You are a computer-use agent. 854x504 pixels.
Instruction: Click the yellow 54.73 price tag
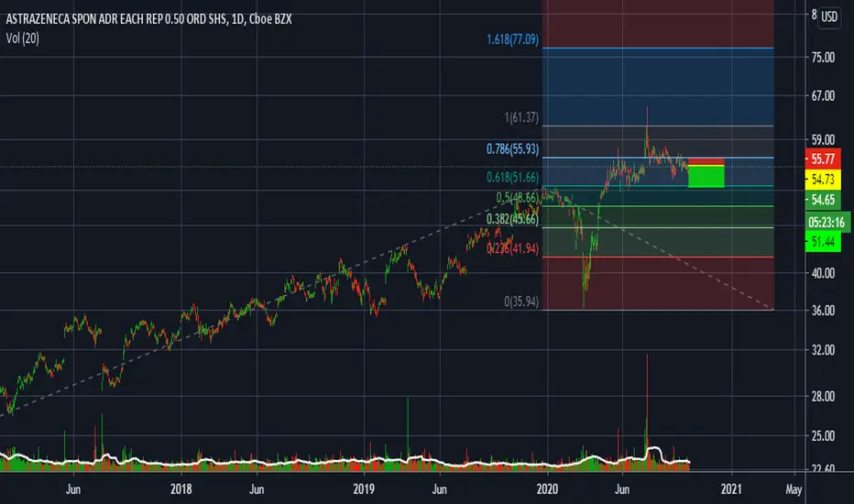823,180
